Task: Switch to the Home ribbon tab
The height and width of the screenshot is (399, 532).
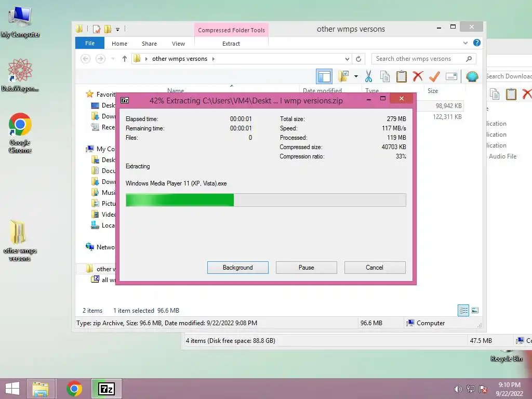Action: point(119,44)
